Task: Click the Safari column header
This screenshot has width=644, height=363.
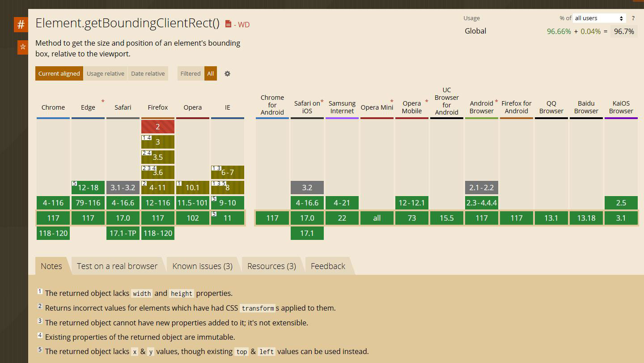Action: pyautogui.click(x=123, y=107)
